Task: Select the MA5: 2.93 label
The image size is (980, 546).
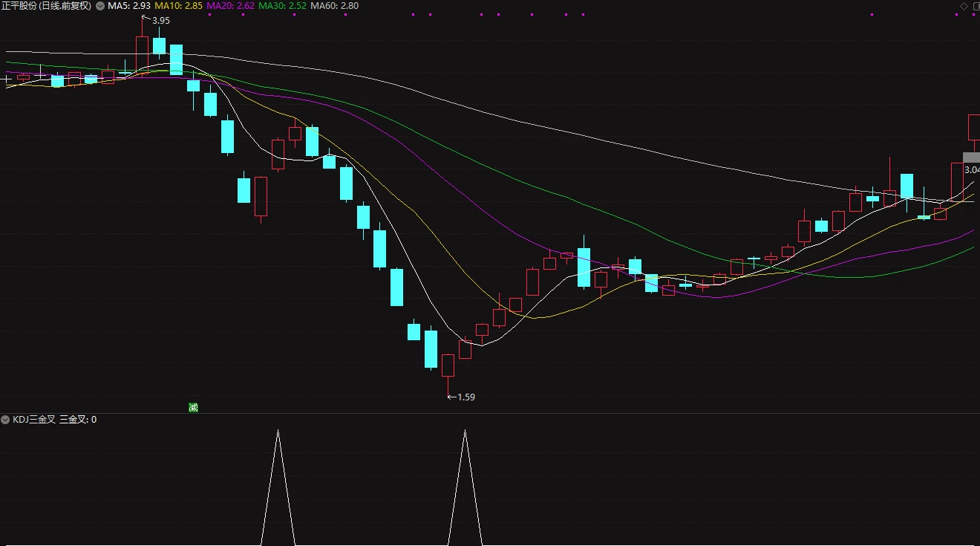Action: tap(129, 6)
